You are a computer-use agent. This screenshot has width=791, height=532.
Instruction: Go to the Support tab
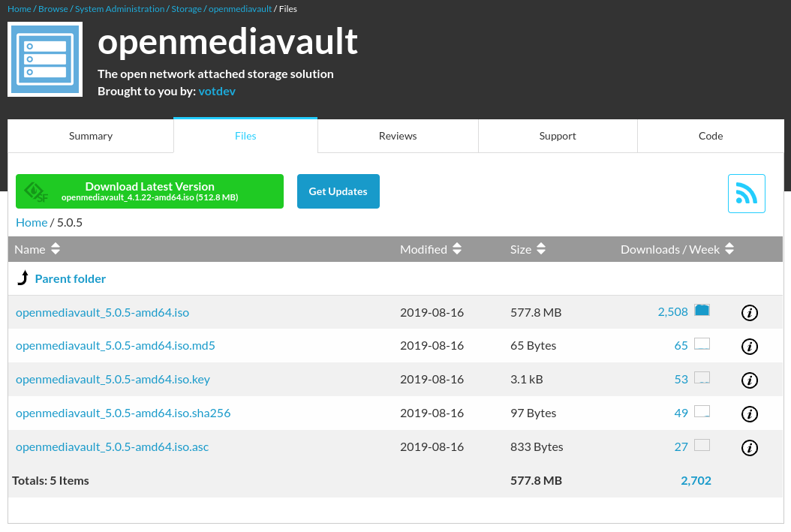558,136
